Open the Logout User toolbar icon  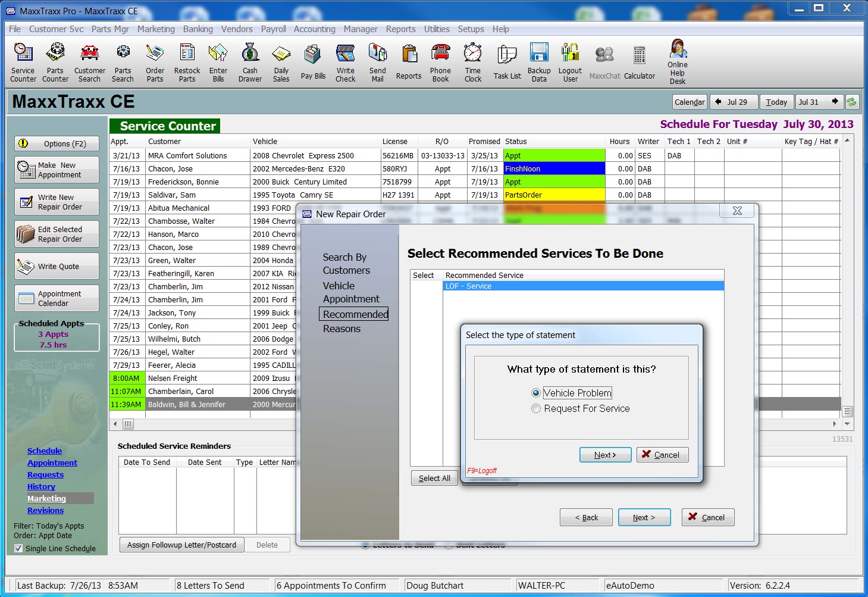571,62
